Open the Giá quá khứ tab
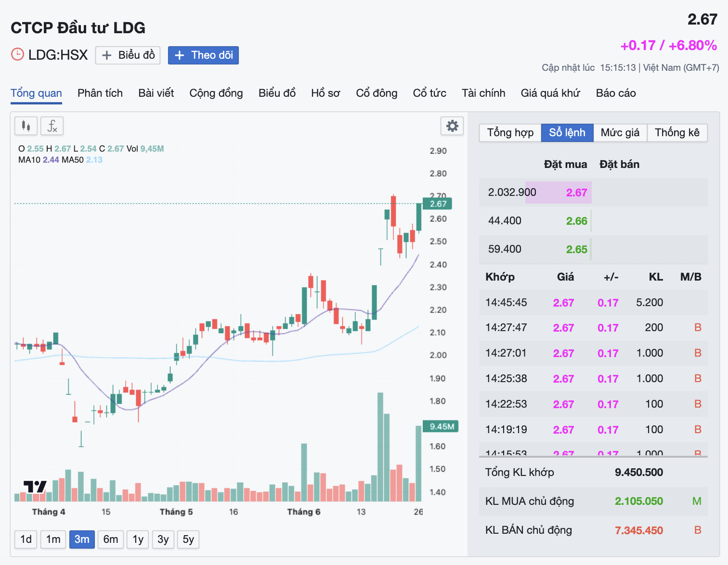This screenshot has height=565, width=728. point(550,93)
